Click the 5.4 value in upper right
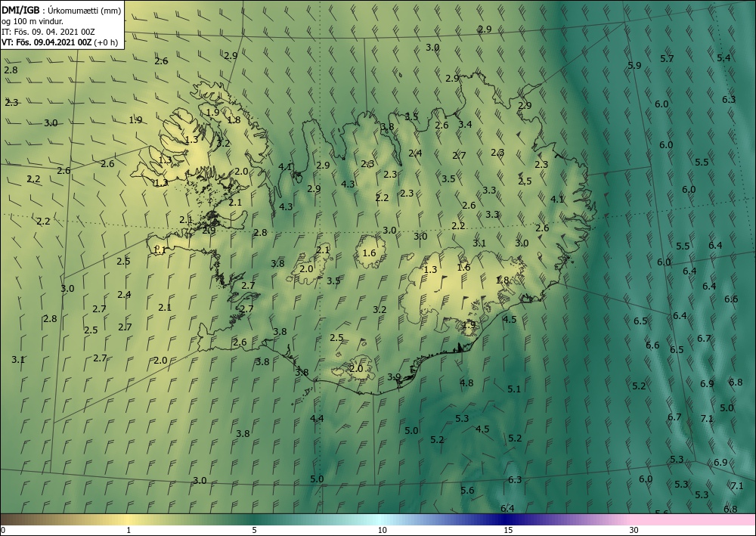The height and width of the screenshot is (536, 756). point(723,58)
